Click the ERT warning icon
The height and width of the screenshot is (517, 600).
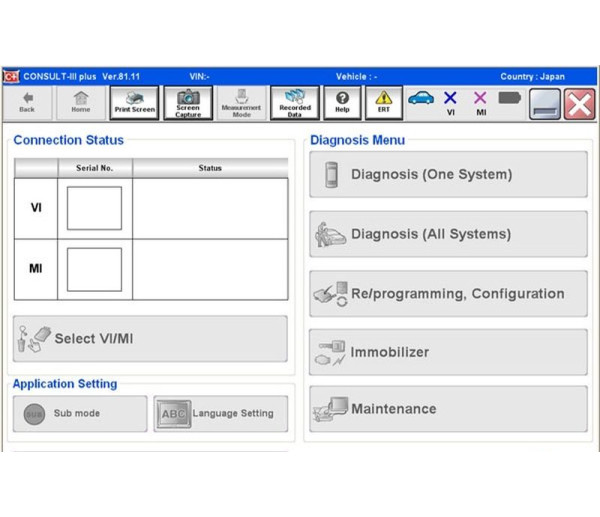pos(383,103)
